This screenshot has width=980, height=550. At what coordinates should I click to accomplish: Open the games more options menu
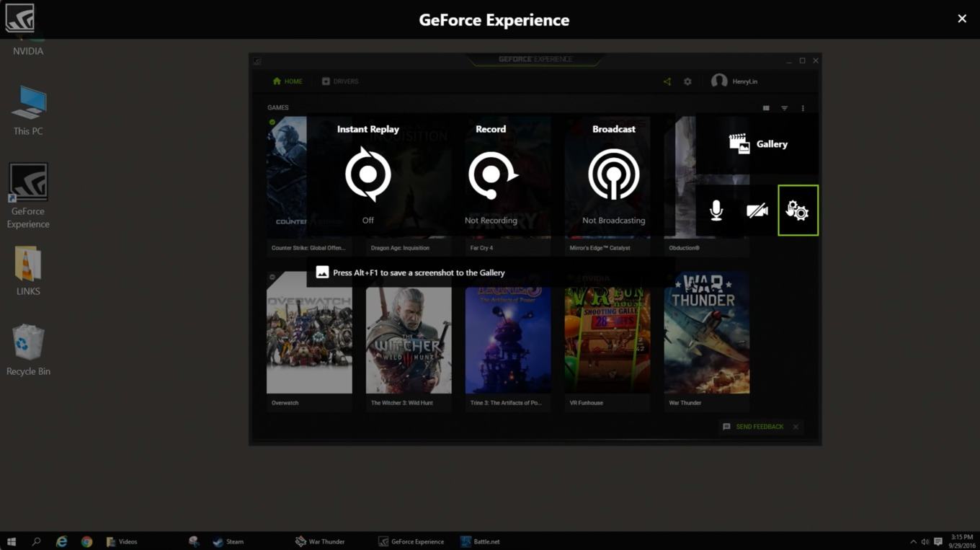(x=803, y=108)
